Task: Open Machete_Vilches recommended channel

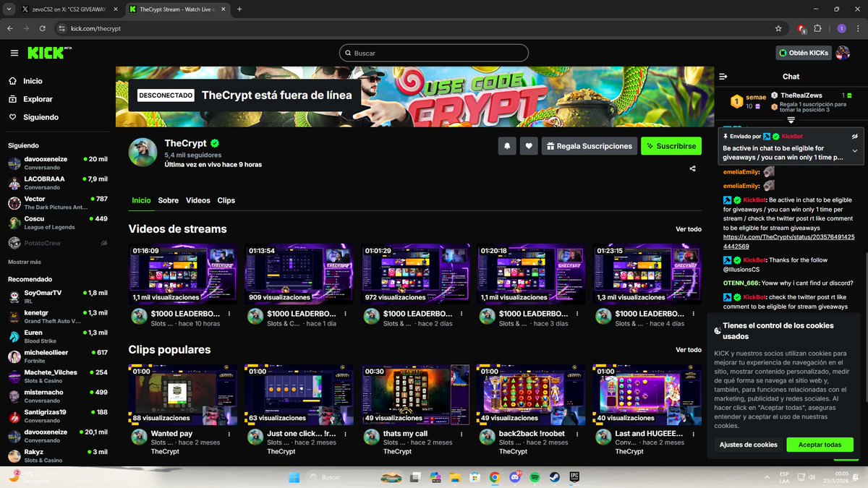Action: coord(58,377)
